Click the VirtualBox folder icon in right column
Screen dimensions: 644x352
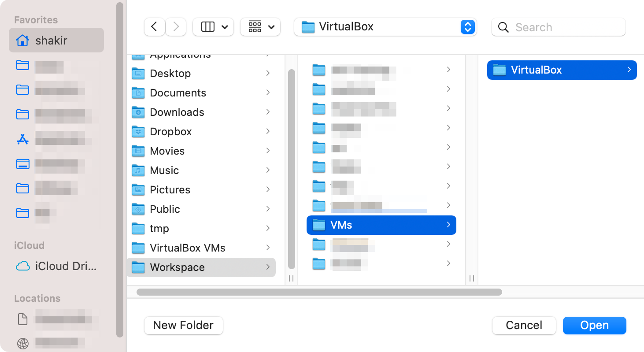point(499,70)
